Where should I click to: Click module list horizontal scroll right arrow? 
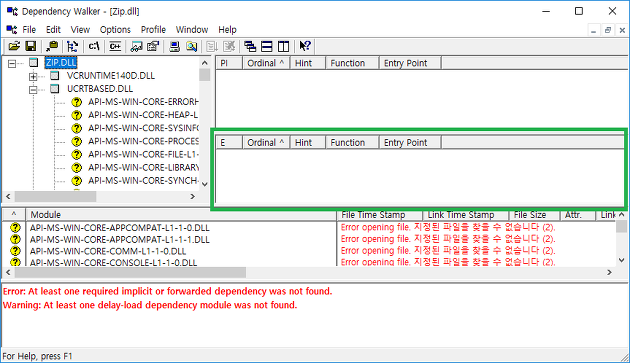(609, 272)
